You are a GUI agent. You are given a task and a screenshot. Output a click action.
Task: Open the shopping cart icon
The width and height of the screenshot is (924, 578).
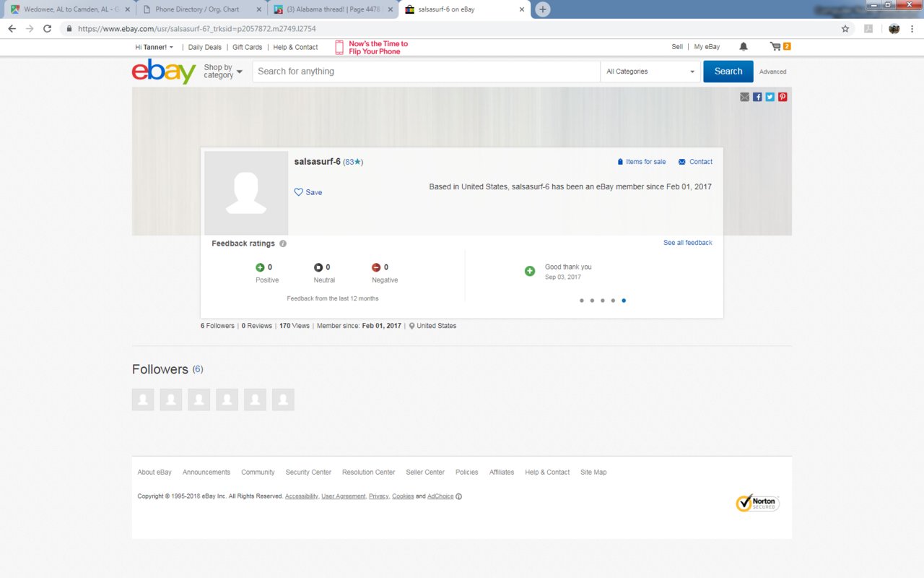775,46
